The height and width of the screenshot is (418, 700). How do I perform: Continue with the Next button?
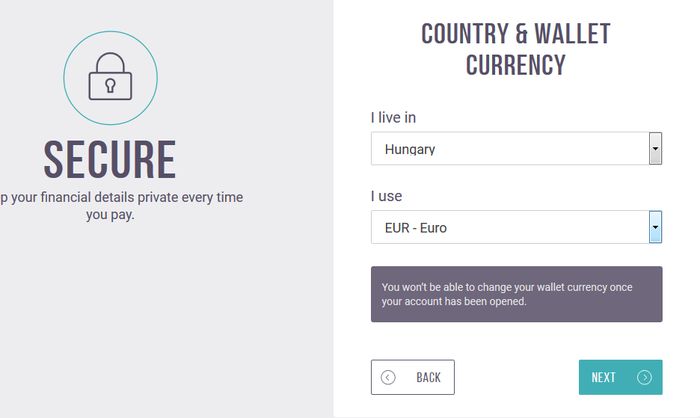(621, 377)
